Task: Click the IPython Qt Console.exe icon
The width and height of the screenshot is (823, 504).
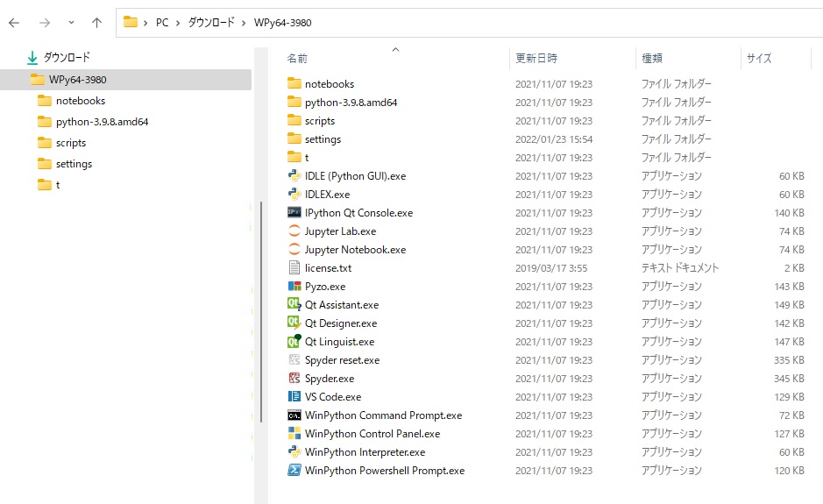Action: pyautogui.click(x=294, y=212)
